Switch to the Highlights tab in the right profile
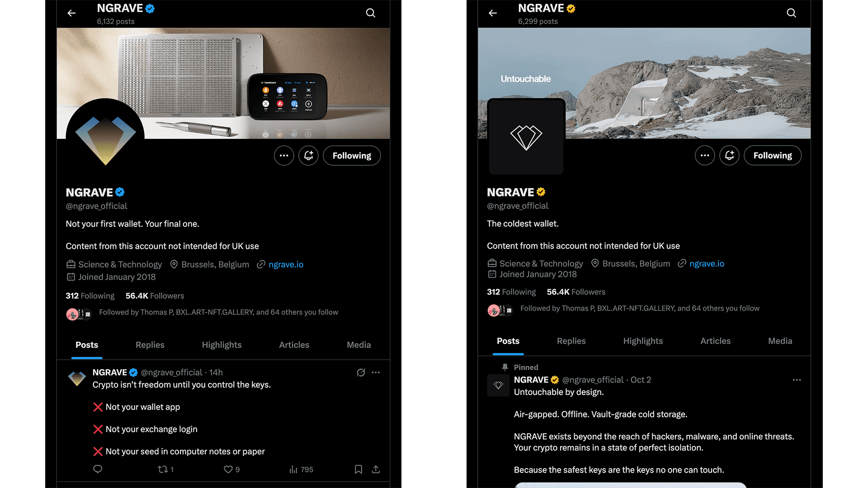Viewport: 868px width, 488px height. 643,341
